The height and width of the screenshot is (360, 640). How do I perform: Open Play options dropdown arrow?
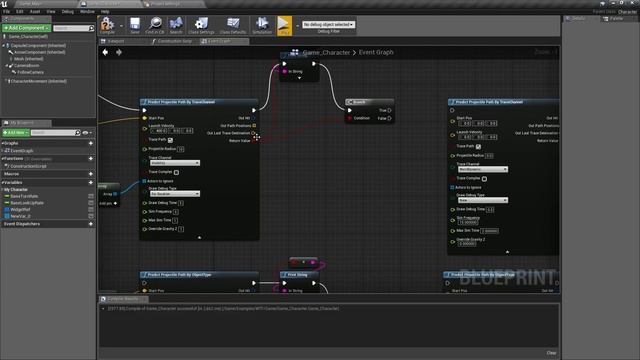pos(297,26)
